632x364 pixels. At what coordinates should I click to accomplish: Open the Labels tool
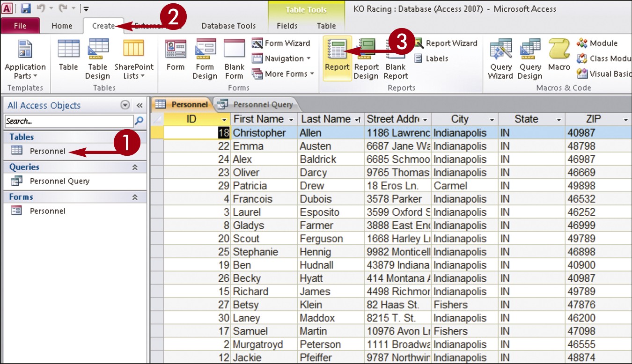(x=431, y=58)
